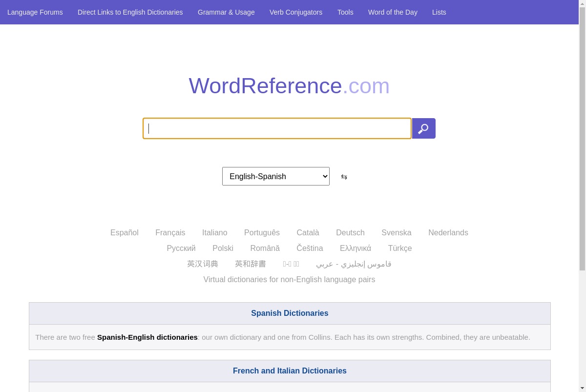The width and height of the screenshot is (586, 392).
Task: Open the 英和辞書 Japanese dictionary link
Action: coord(251,264)
